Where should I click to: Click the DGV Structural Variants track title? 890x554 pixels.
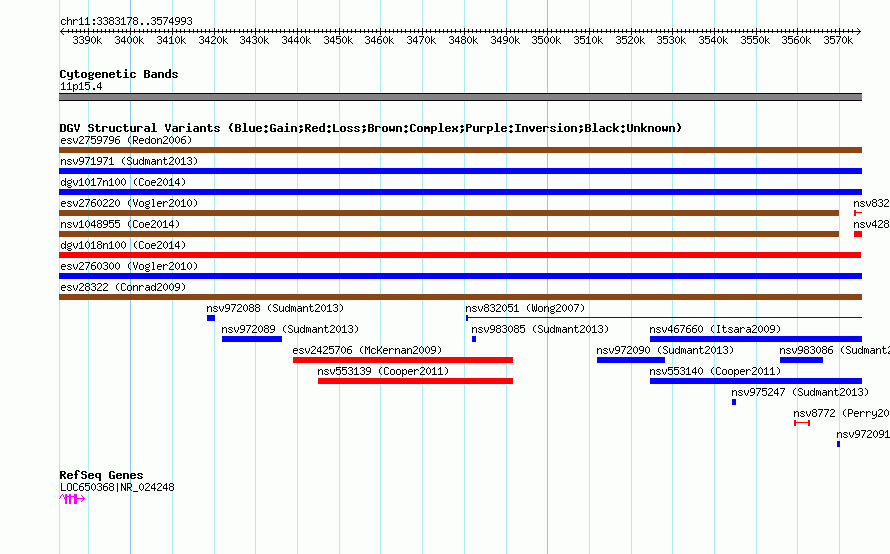point(371,128)
